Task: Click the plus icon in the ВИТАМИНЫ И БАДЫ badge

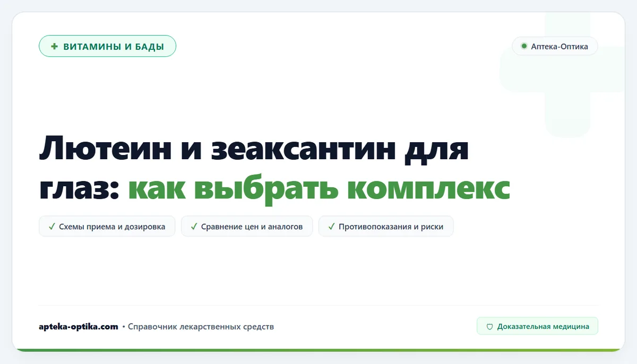Action: [x=54, y=46]
